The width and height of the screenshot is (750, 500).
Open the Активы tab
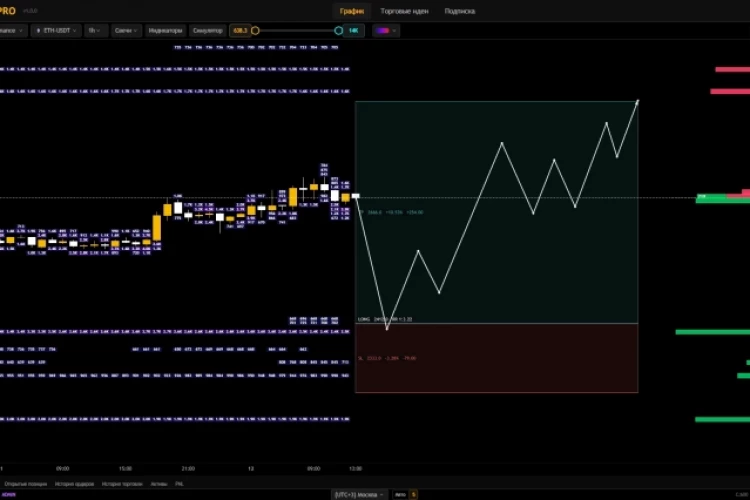click(x=159, y=484)
